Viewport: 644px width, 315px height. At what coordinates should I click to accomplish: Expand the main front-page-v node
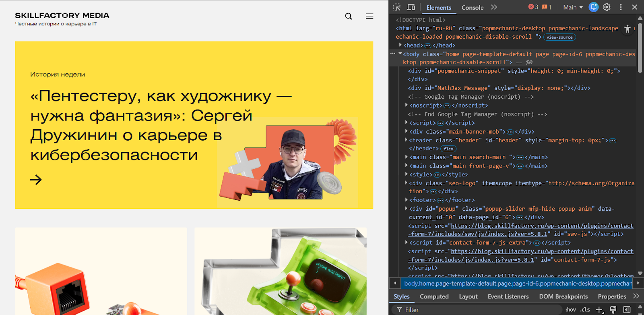point(406,166)
